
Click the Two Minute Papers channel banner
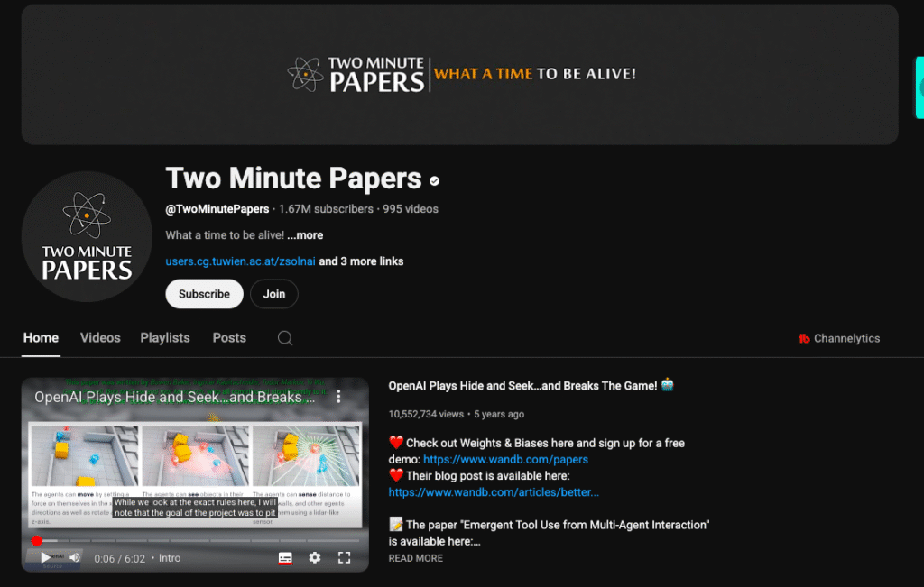[x=459, y=74]
